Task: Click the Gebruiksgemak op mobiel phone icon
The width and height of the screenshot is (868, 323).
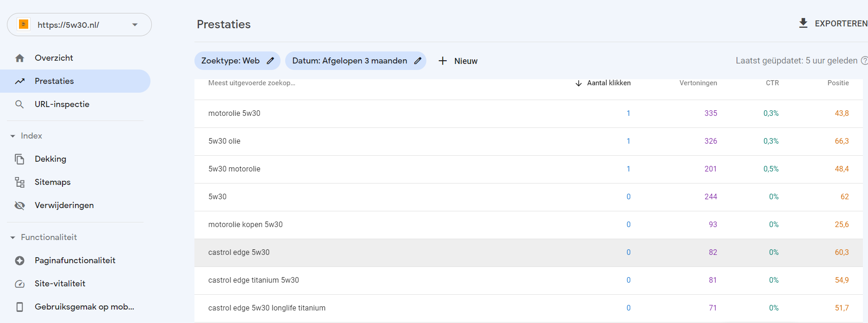Action: [x=19, y=307]
